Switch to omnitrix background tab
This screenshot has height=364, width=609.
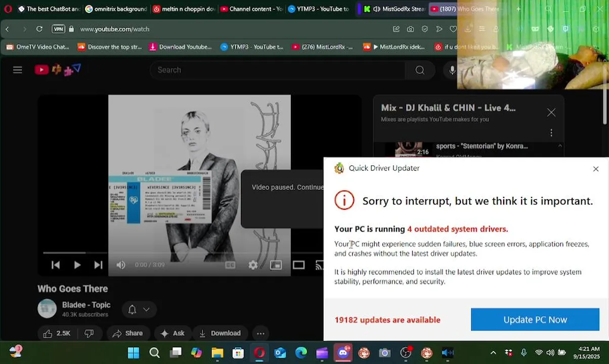coord(116,9)
